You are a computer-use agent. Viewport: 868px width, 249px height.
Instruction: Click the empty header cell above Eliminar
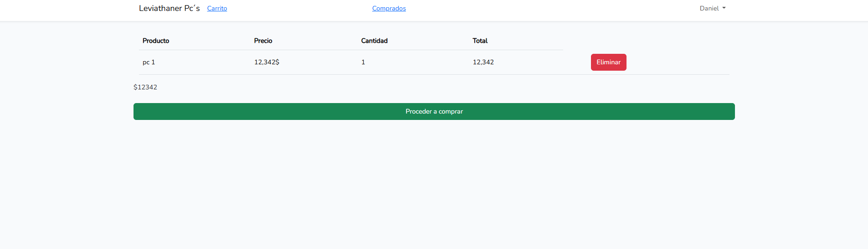(646, 41)
